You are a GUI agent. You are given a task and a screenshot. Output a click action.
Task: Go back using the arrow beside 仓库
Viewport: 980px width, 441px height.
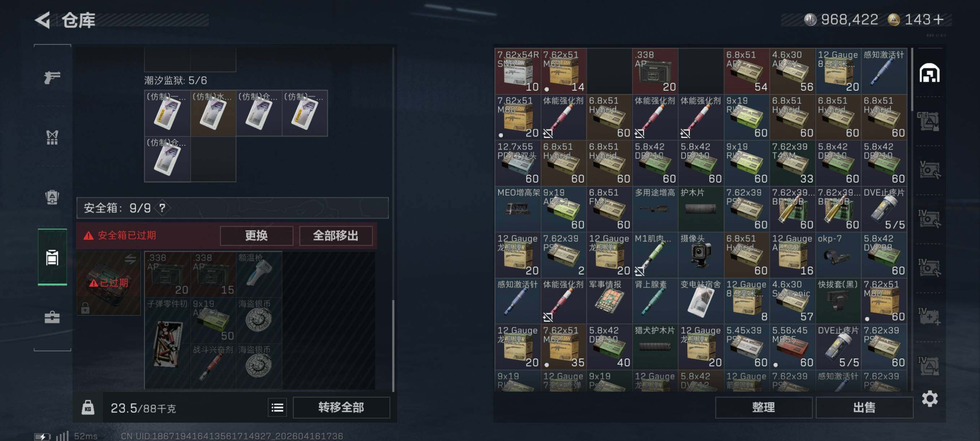pos(43,20)
